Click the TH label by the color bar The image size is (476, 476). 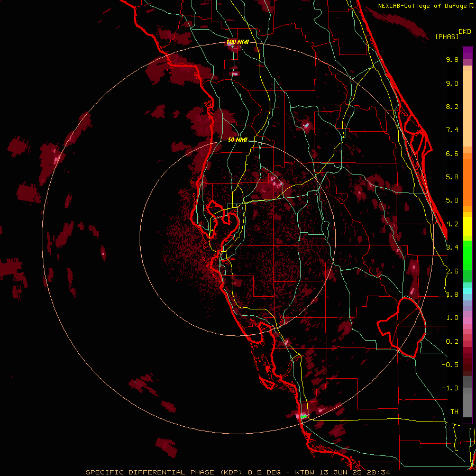454,411
